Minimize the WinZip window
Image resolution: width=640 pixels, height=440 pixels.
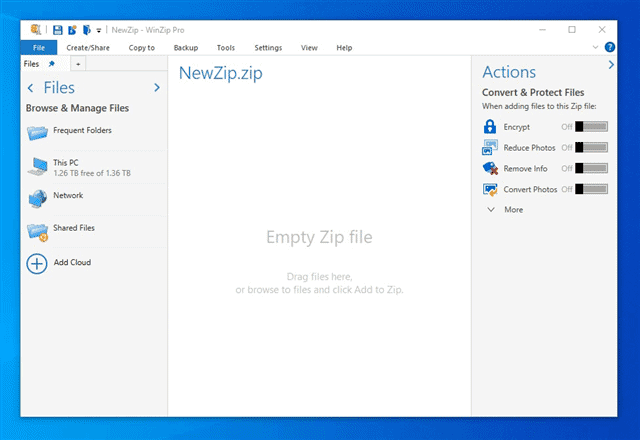[542, 30]
